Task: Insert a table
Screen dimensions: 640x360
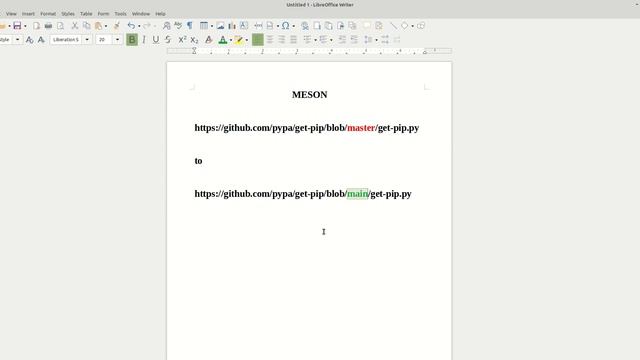Action: pyautogui.click(x=204, y=26)
